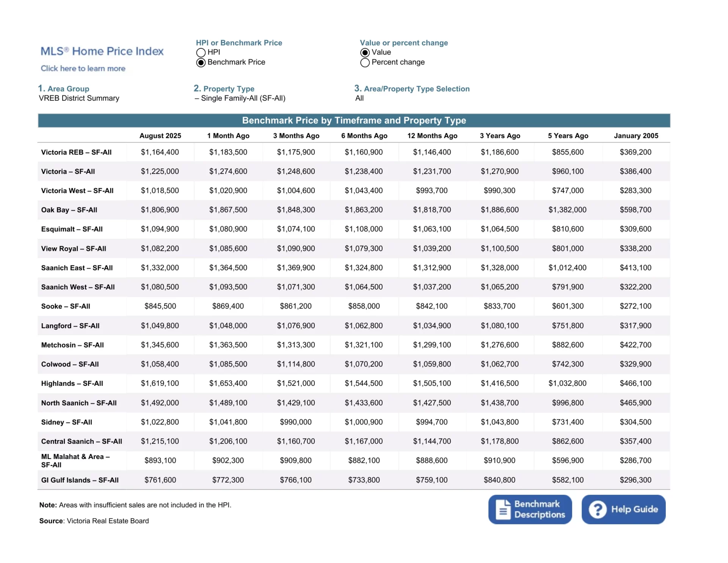The width and height of the screenshot is (728, 563).
Task: Click Highlands August 2025 value $1,619,100
Action: pyautogui.click(x=160, y=384)
